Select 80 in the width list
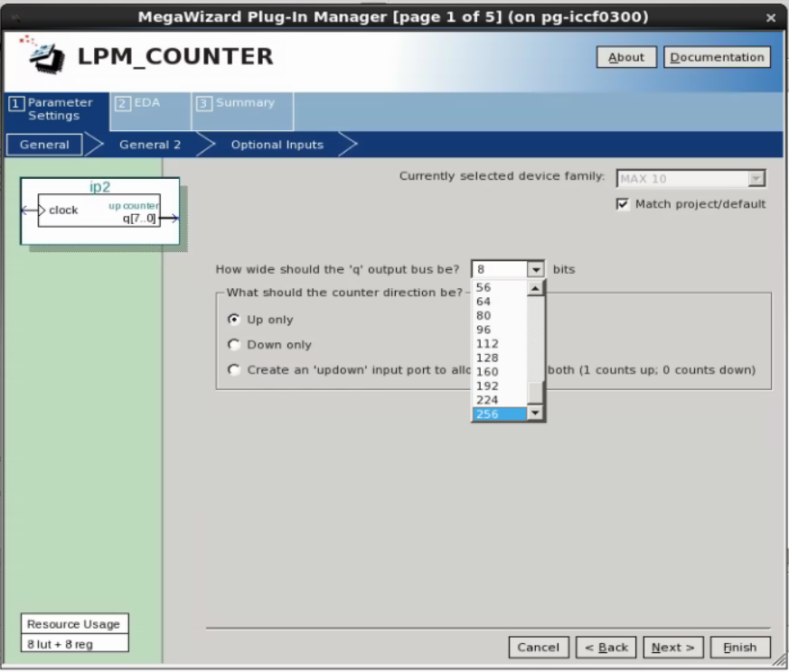 point(499,316)
